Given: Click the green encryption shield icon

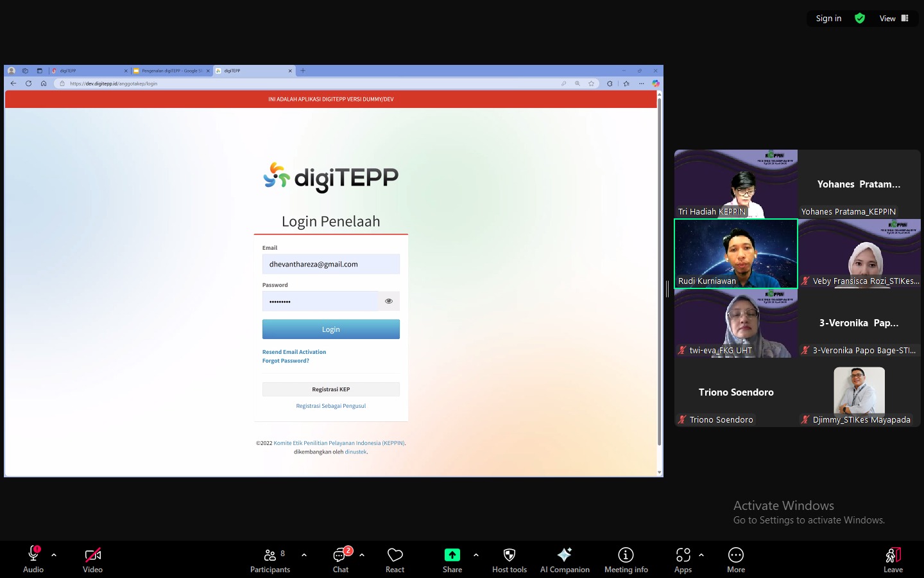Looking at the screenshot, I should (x=860, y=18).
